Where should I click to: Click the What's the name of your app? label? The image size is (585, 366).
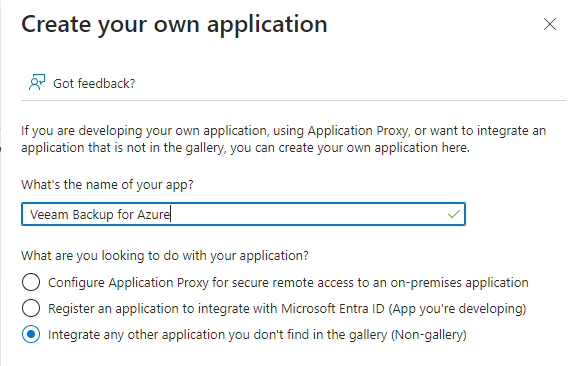(107, 185)
